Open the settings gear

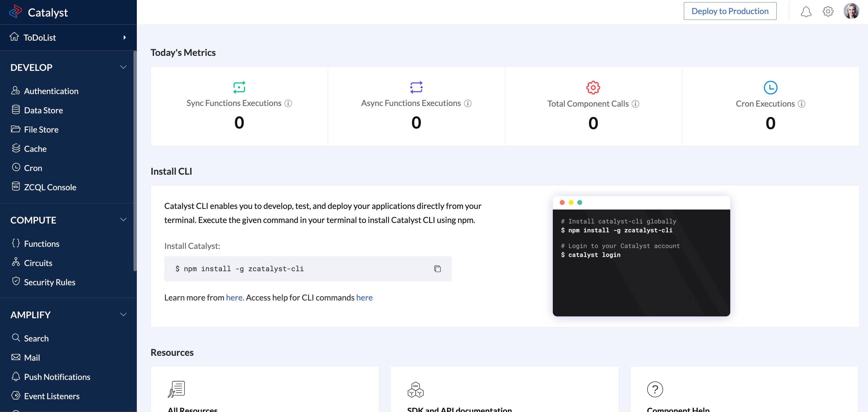[828, 11]
